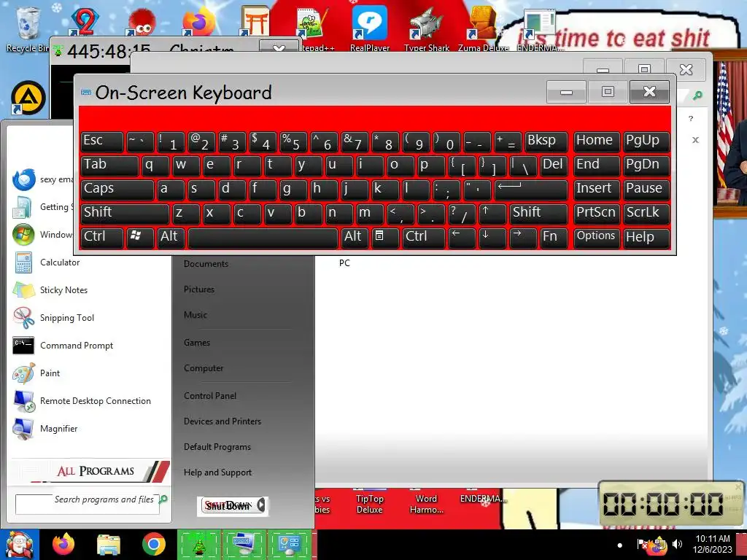Toggle the right Shift key
The height and width of the screenshot is (560, 747).
538,214
